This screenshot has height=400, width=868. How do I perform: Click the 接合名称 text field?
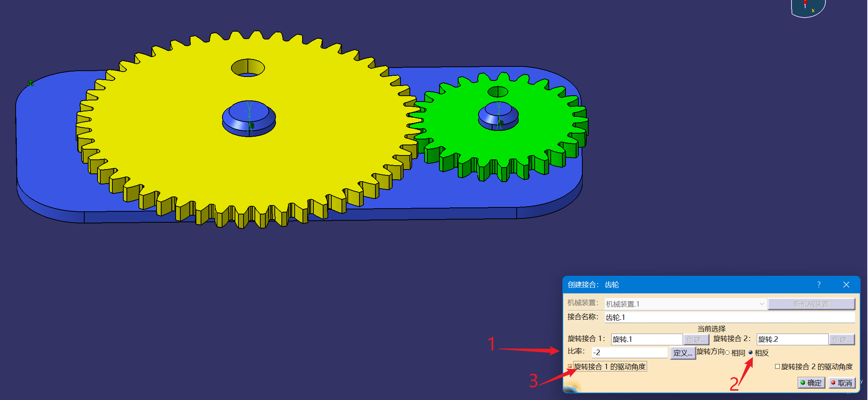click(x=729, y=317)
